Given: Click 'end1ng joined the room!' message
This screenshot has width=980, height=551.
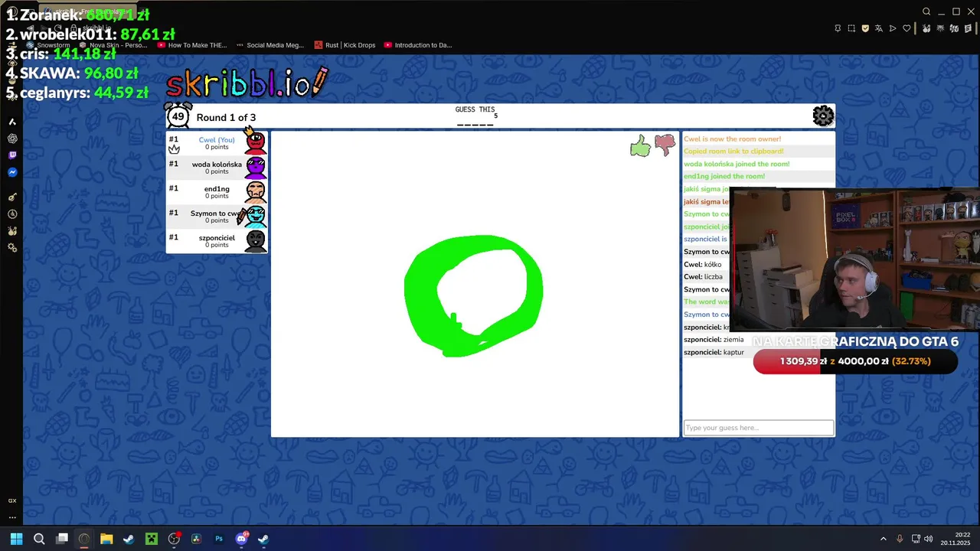Looking at the screenshot, I should (x=724, y=176).
